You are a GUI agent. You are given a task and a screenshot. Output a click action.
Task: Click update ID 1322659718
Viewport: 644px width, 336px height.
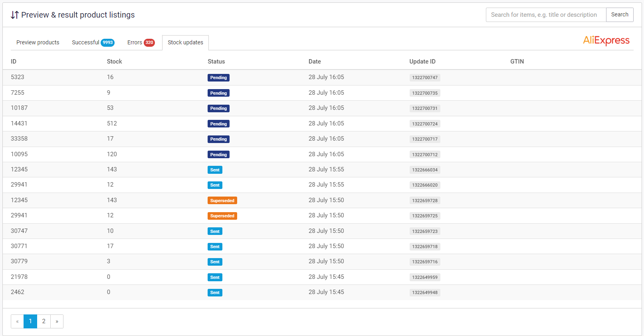[425, 247]
